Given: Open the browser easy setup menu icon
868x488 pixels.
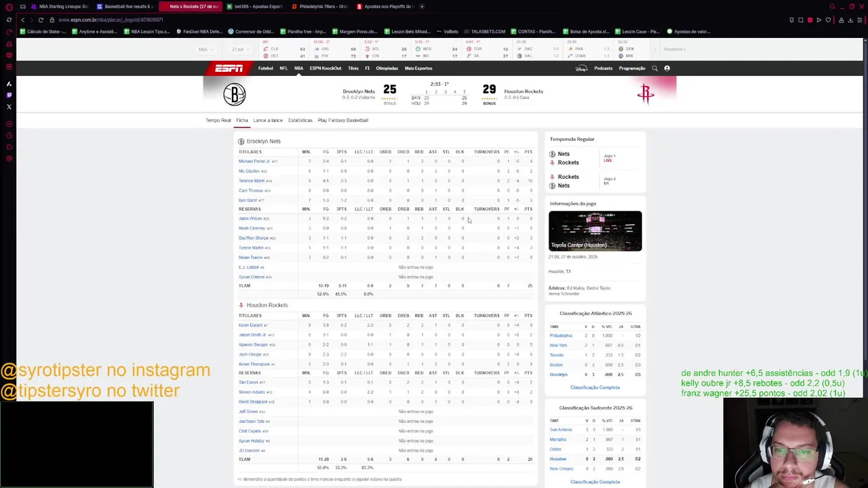Looking at the screenshot, I should tap(860, 20).
